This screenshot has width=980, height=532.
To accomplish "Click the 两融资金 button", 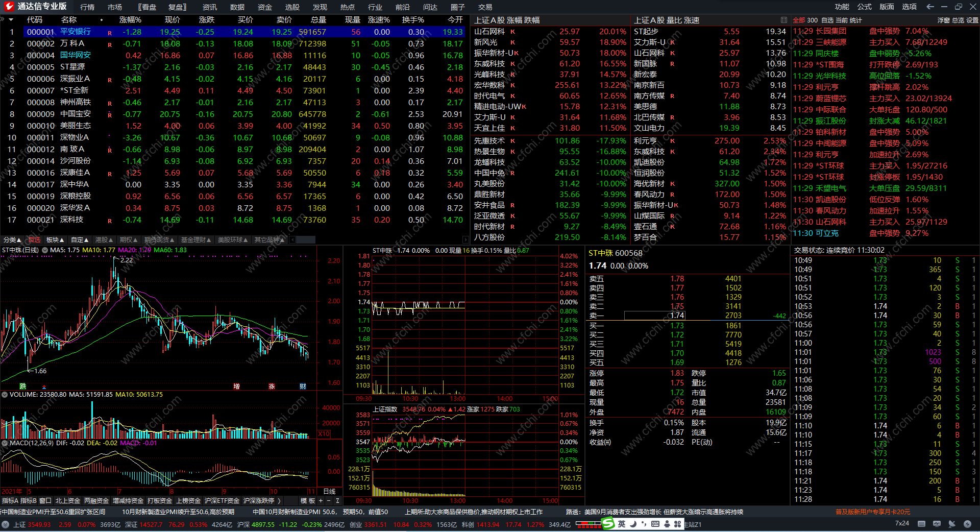I will click(x=96, y=501).
